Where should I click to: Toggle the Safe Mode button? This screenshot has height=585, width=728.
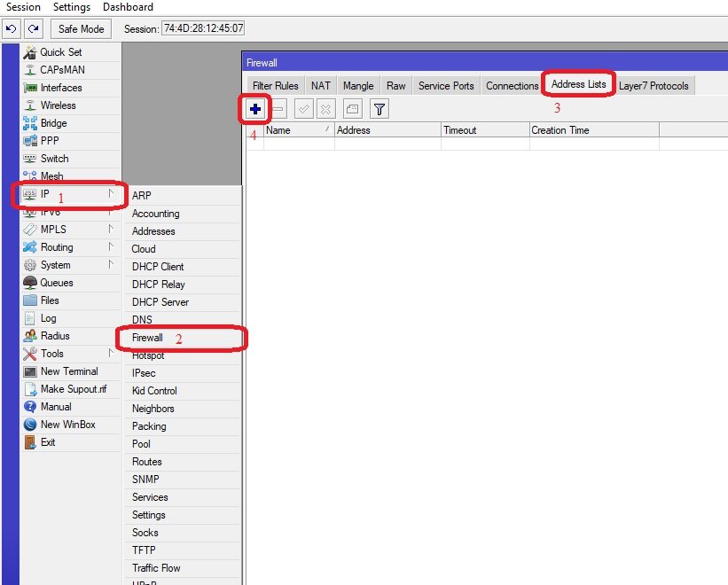tap(82, 28)
